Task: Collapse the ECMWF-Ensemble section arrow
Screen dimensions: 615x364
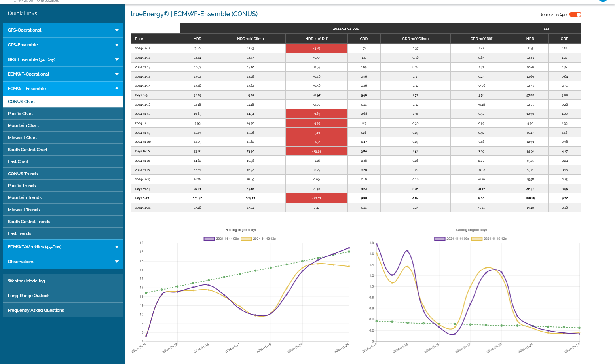Action: (x=117, y=89)
